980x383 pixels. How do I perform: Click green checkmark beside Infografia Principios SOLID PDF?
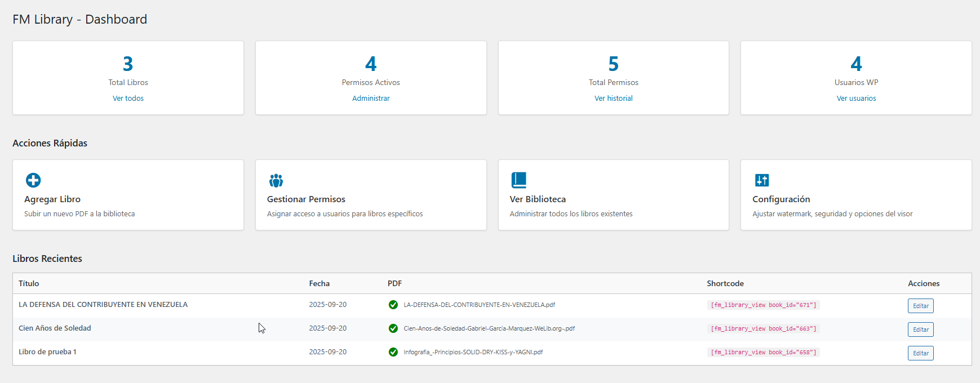[x=393, y=352]
